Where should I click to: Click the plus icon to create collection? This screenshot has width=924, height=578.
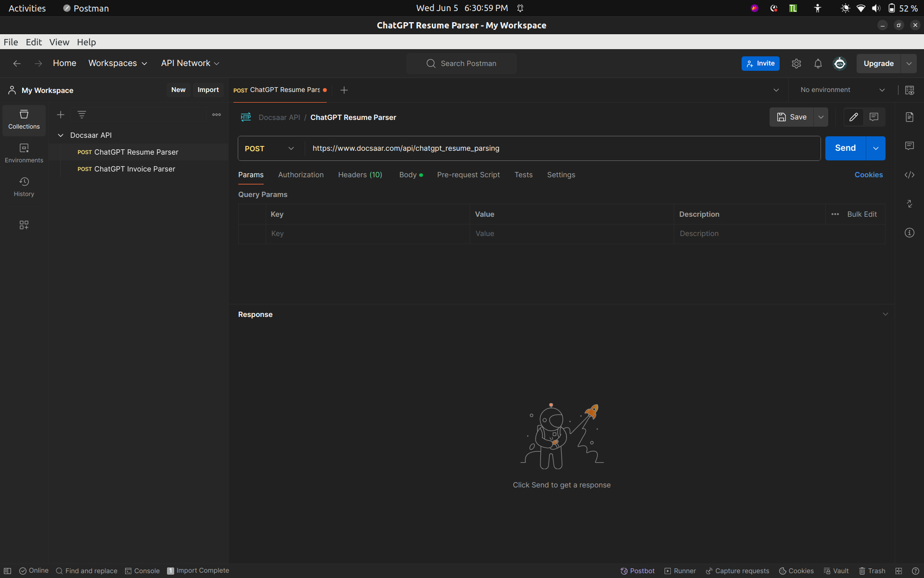[x=61, y=115]
